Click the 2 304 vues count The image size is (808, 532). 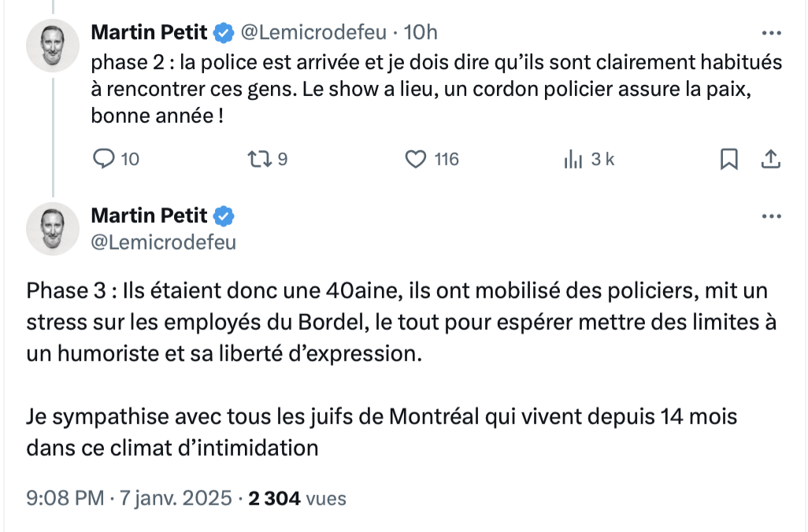pos(298,498)
